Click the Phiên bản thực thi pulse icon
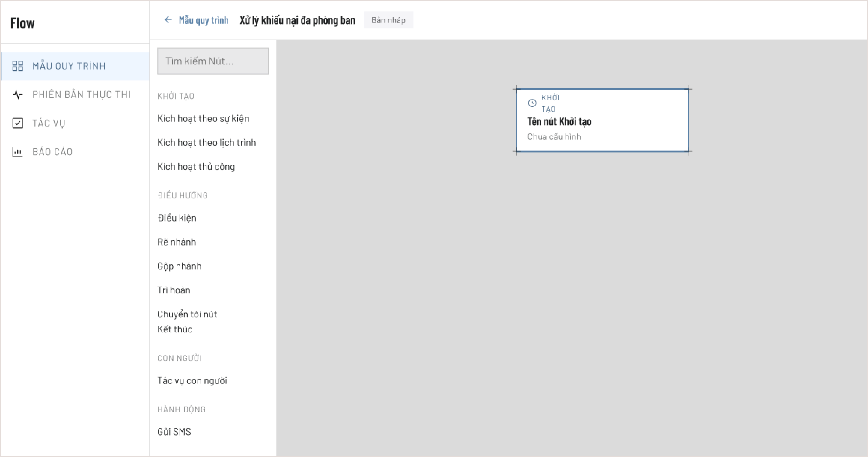This screenshot has width=868, height=457. 18,94
